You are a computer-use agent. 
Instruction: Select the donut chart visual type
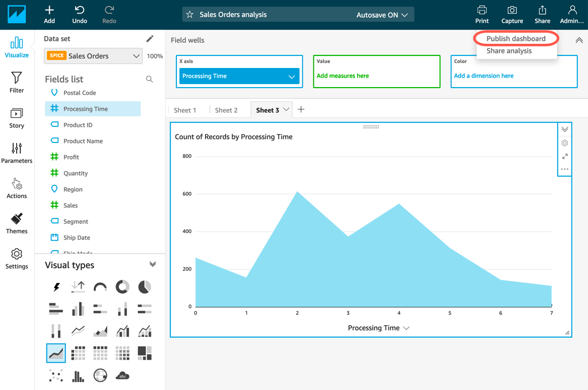pyautogui.click(x=122, y=286)
